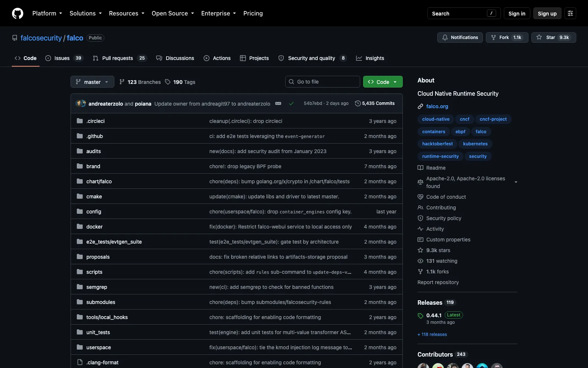Click the 0.44.1 release tag icon
The height and width of the screenshot is (368, 588).
click(x=420, y=315)
